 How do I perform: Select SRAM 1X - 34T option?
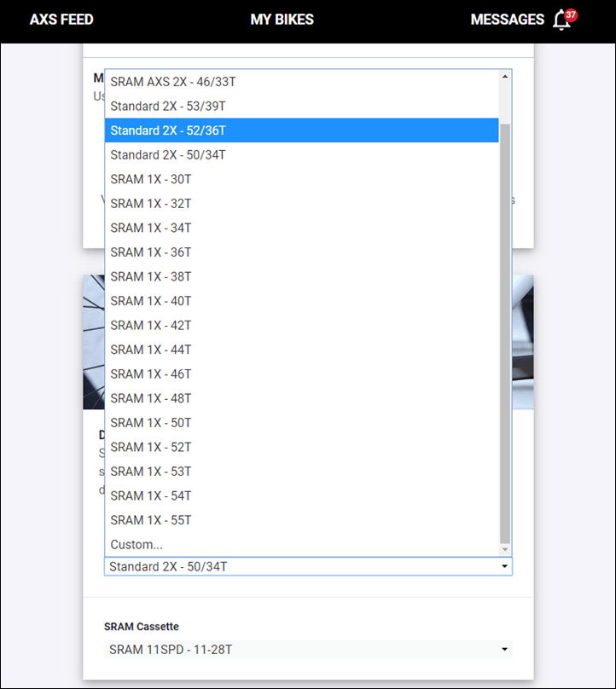pyautogui.click(x=302, y=228)
